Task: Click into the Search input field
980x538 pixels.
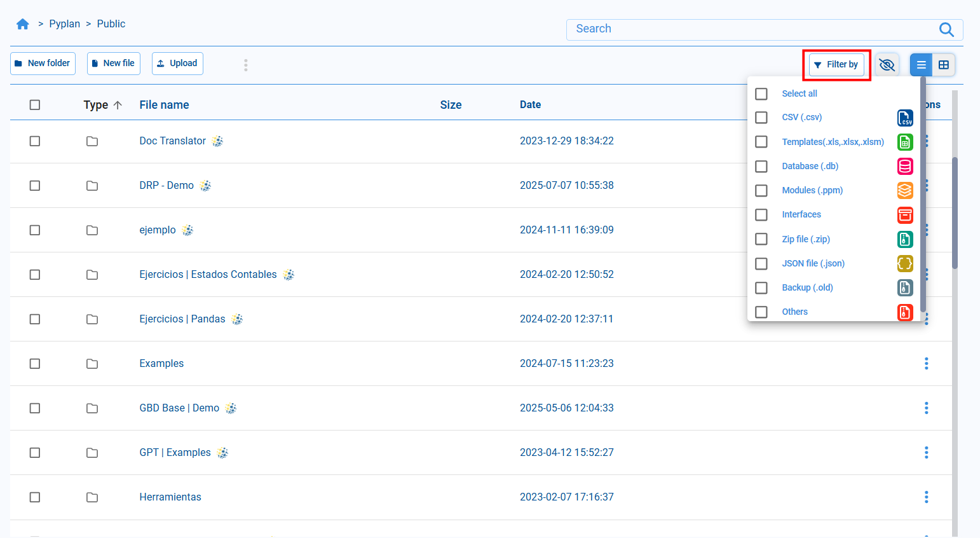Action: click(x=750, y=29)
